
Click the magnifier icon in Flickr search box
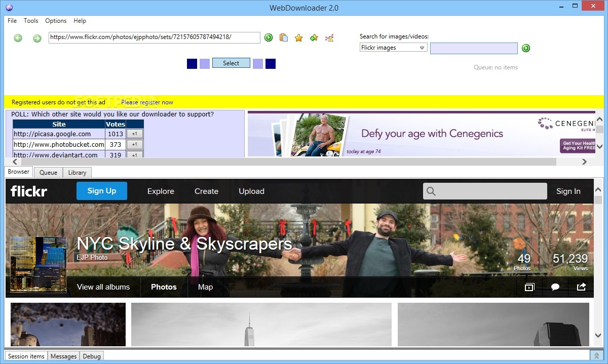point(431,191)
